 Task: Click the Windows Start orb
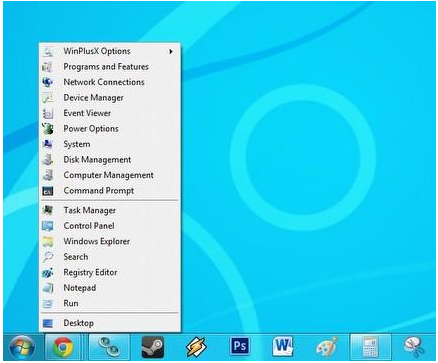tap(22, 348)
